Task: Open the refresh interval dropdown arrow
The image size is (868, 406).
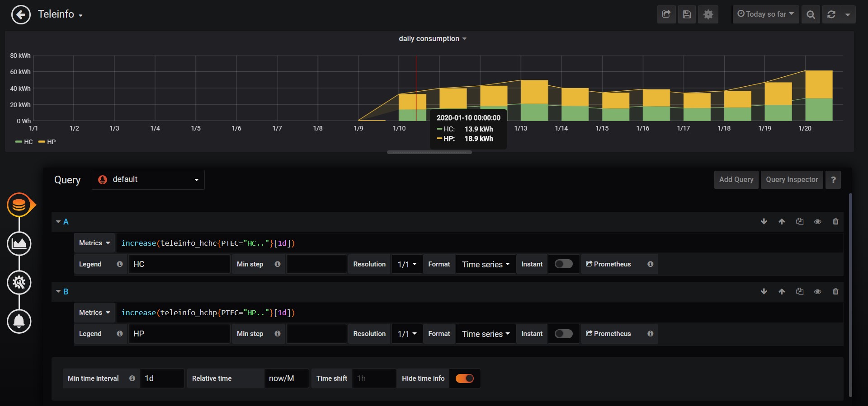Action: (x=848, y=14)
